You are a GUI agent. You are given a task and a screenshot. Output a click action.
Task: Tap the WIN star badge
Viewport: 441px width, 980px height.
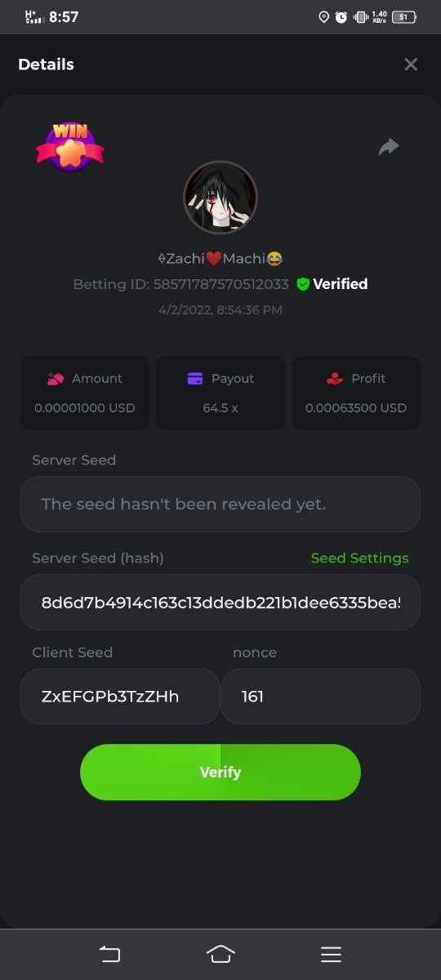pyautogui.click(x=69, y=146)
